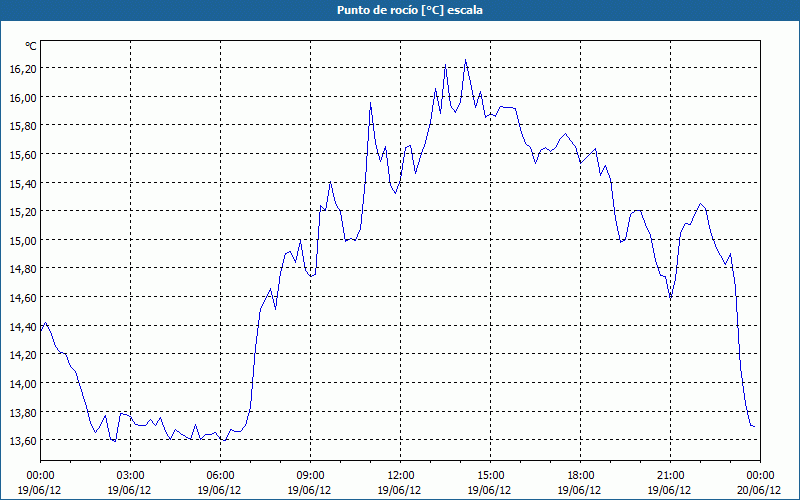The height and width of the screenshot is (500, 800).
Task: Click the °C unit label on the axis
Action: tap(31, 46)
